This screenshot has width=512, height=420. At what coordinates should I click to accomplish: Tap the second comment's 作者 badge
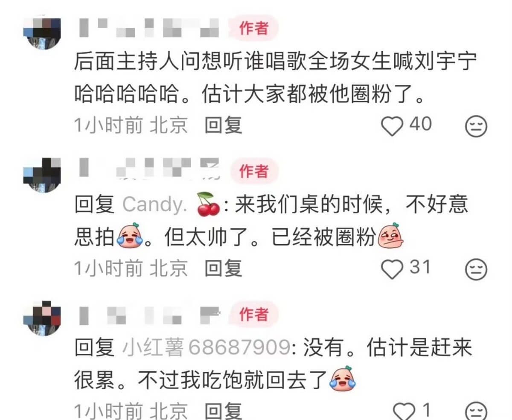tap(254, 172)
